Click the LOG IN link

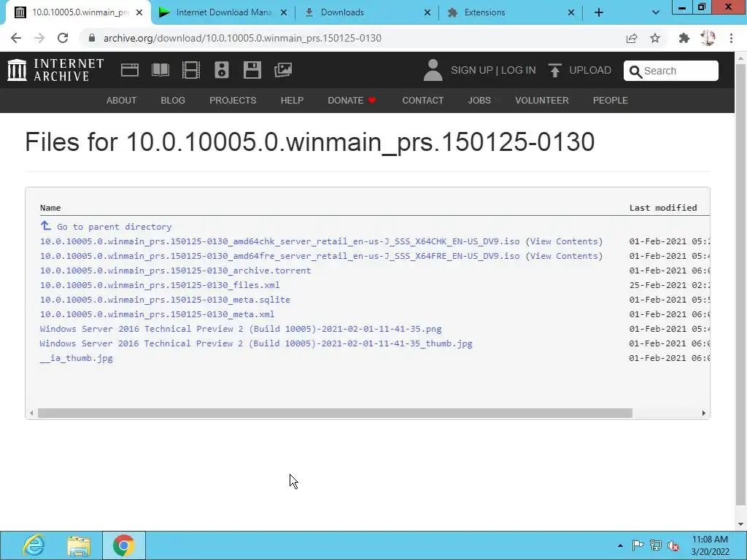click(x=519, y=70)
